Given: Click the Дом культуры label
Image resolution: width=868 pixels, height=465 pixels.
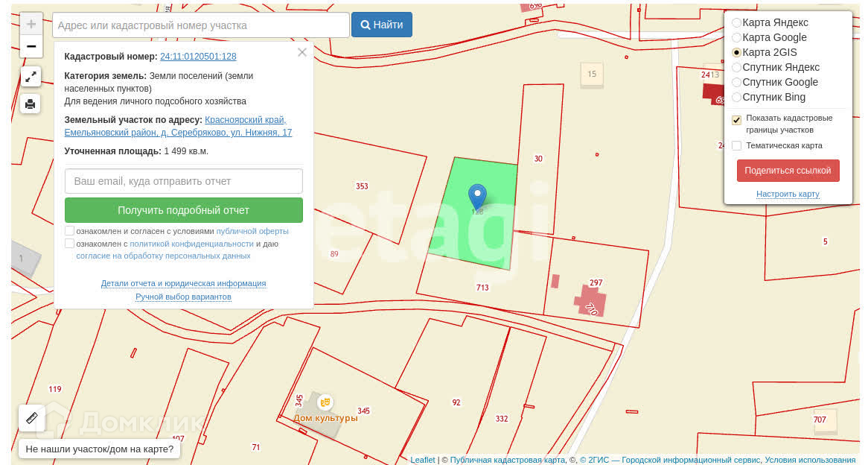Looking at the screenshot, I should tap(325, 418).
